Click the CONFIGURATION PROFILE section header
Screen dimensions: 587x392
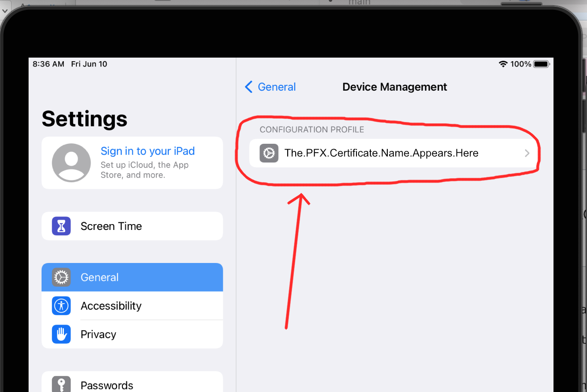point(312,129)
